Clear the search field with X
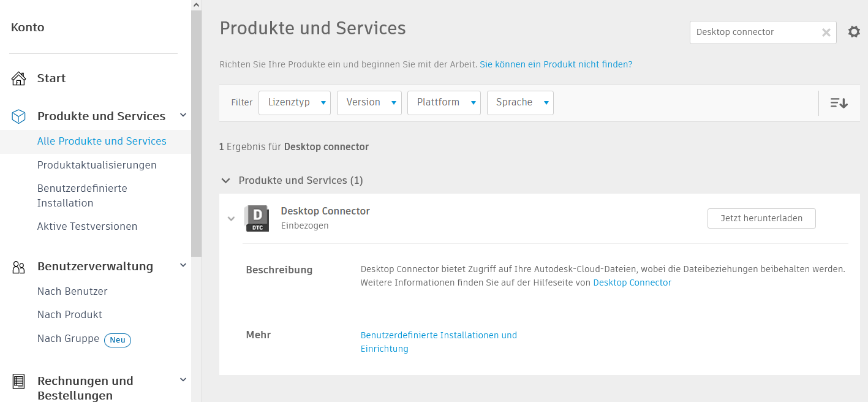 coord(826,32)
